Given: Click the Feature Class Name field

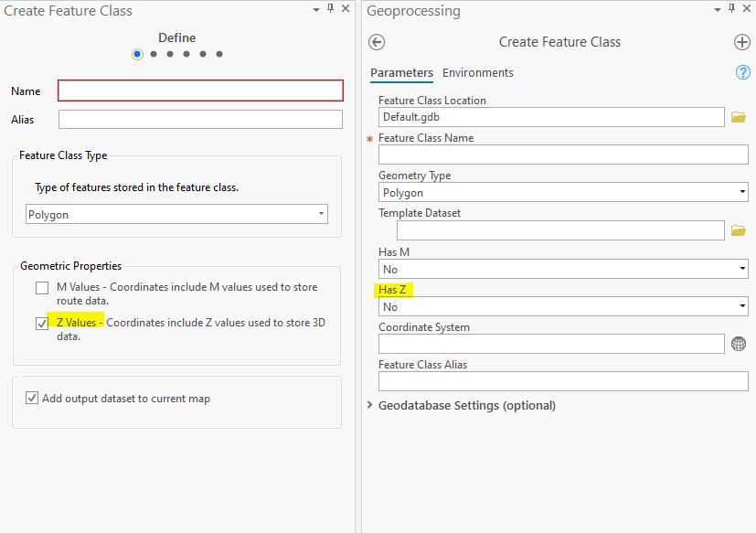Looking at the screenshot, I should [x=563, y=155].
